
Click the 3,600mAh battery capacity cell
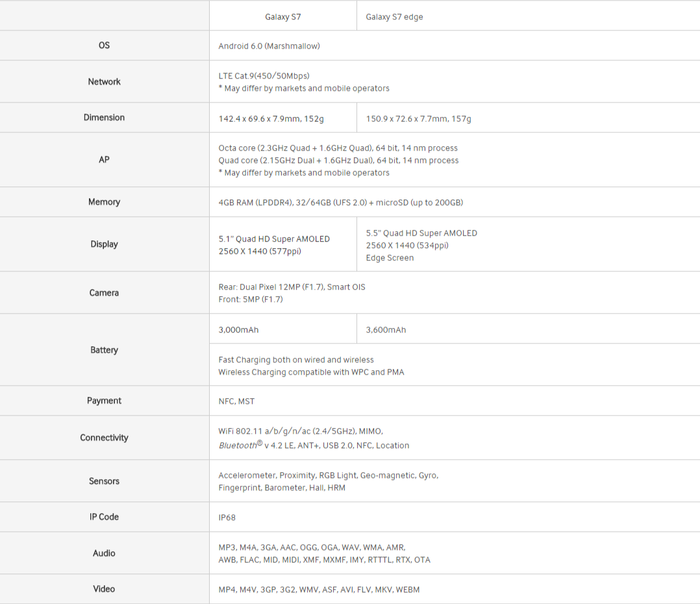[x=386, y=330]
